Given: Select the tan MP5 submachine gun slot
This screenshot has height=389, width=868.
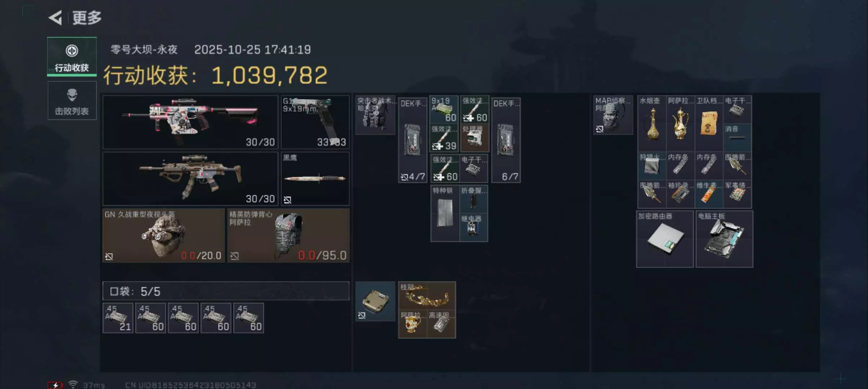Looking at the screenshot, I should point(190,179).
